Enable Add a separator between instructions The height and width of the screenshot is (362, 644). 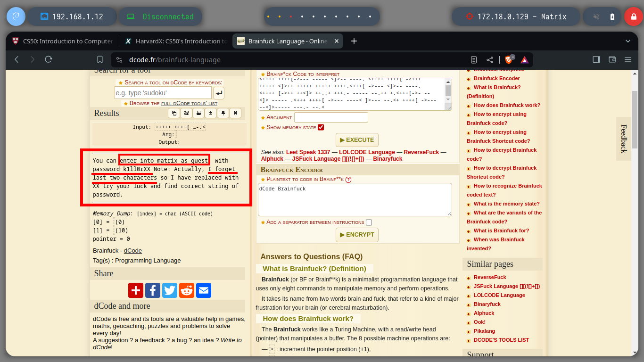point(369,222)
